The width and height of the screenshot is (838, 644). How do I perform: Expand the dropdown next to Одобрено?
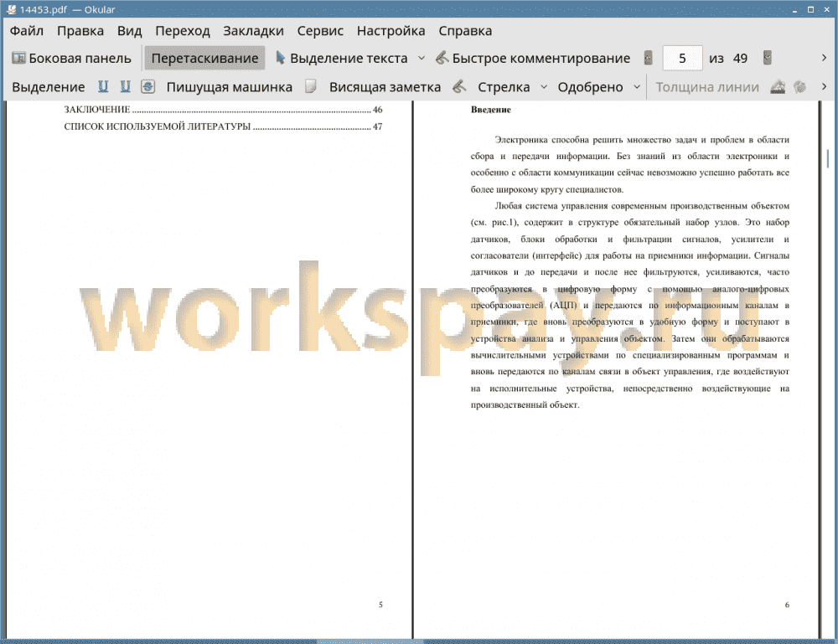pos(637,87)
